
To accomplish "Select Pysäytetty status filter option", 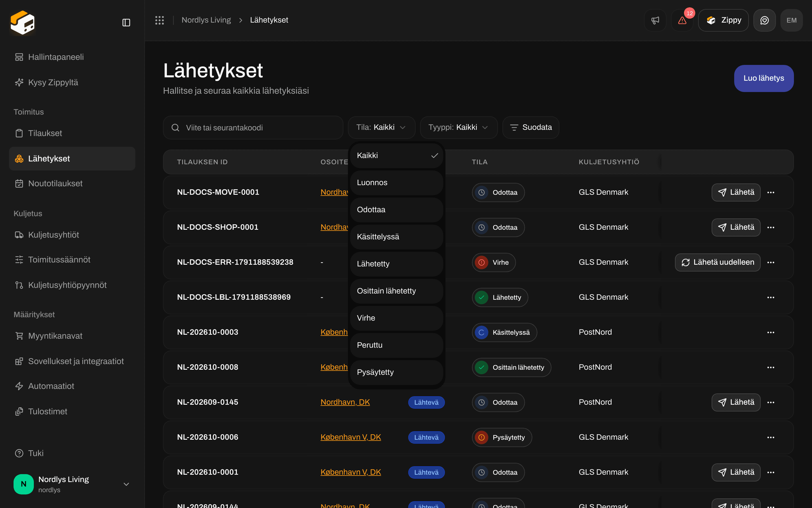I will [397, 372].
